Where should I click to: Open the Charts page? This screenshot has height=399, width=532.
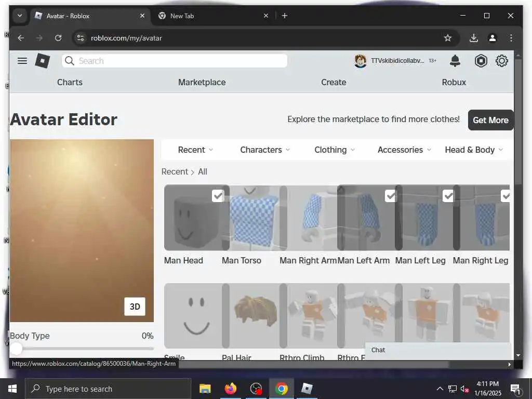pyautogui.click(x=70, y=83)
